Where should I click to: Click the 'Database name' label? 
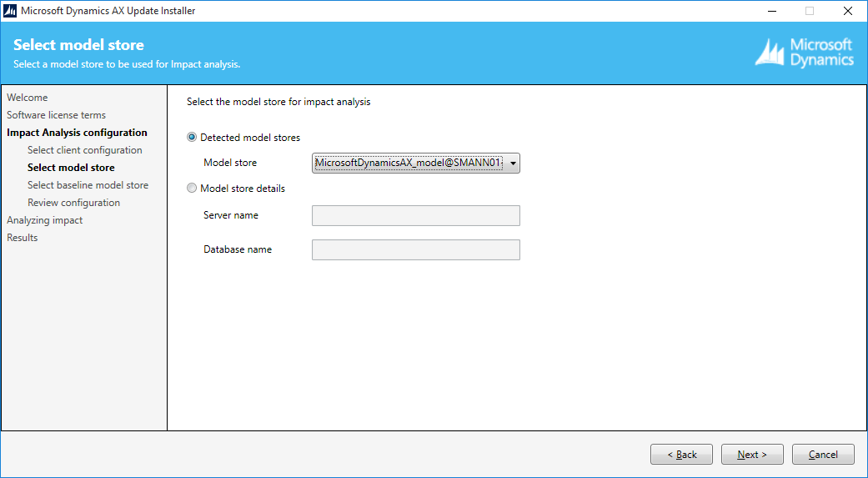click(238, 249)
